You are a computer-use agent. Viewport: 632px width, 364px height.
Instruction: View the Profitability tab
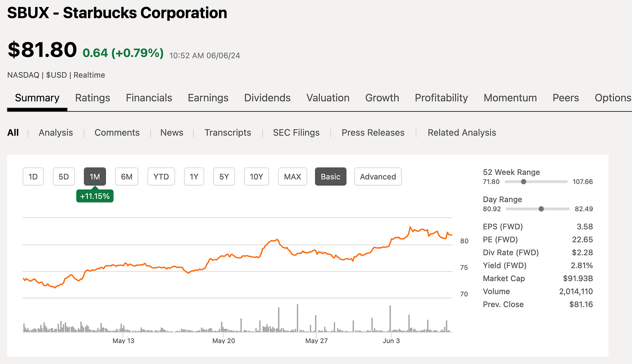coord(441,98)
